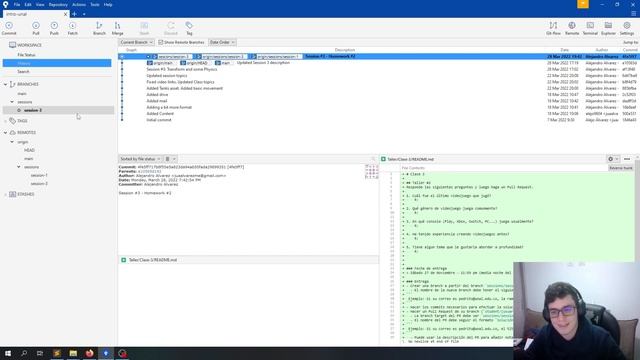Click the parent commit hash link
Image resolution: width=640 pixels, height=360 pixels.
click(149, 171)
